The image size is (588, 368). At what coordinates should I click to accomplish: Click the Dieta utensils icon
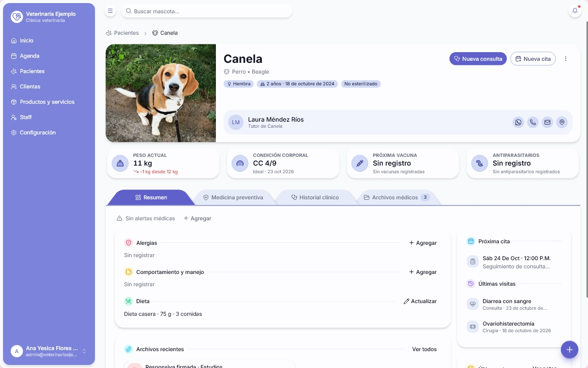pyautogui.click(x=128, y=301)
